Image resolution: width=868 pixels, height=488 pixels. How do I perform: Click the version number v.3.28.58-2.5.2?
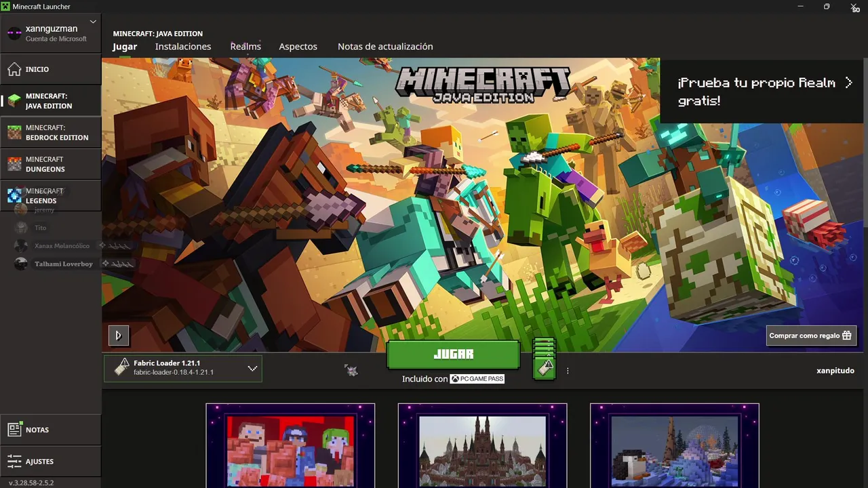(x=31, y=483)
